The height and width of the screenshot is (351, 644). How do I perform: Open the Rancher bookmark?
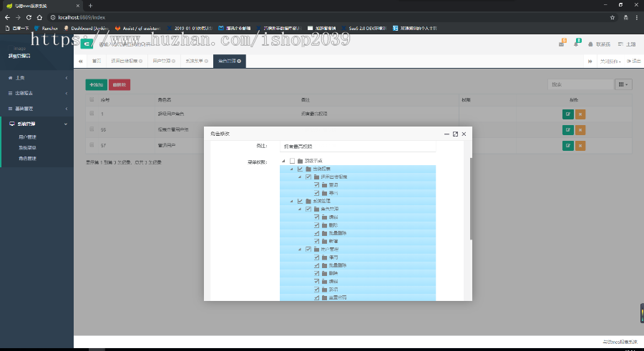click(46, 29)
